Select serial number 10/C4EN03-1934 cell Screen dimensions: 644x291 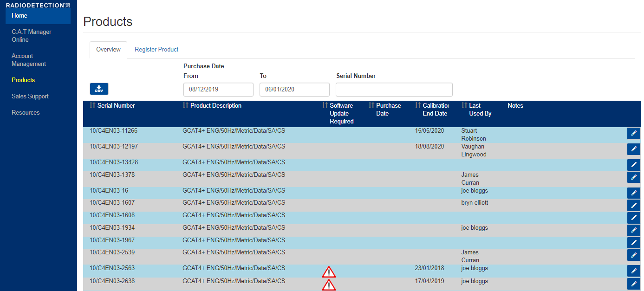(112, 228)
